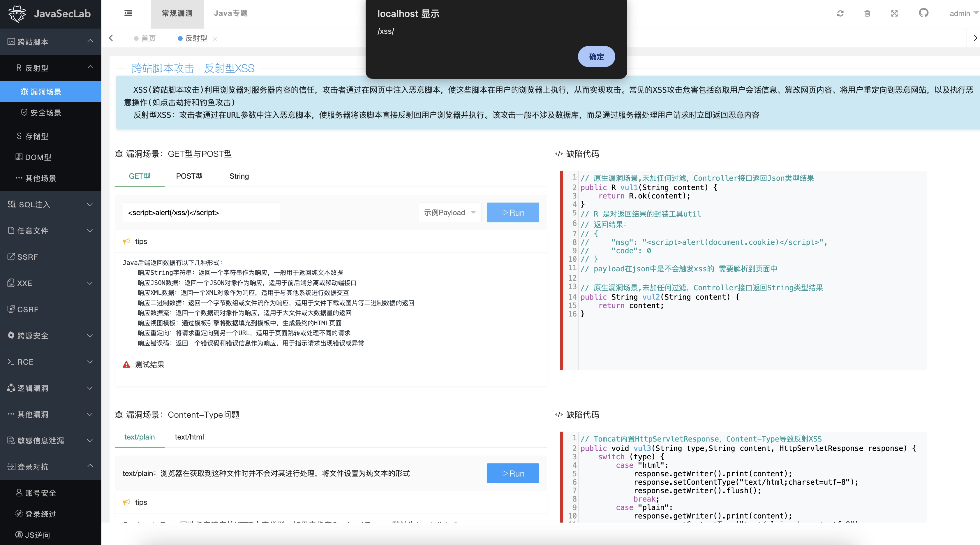Close the 反射型 tab with x icon
Screen dimensions: 980x545
[x=215, y=38]
